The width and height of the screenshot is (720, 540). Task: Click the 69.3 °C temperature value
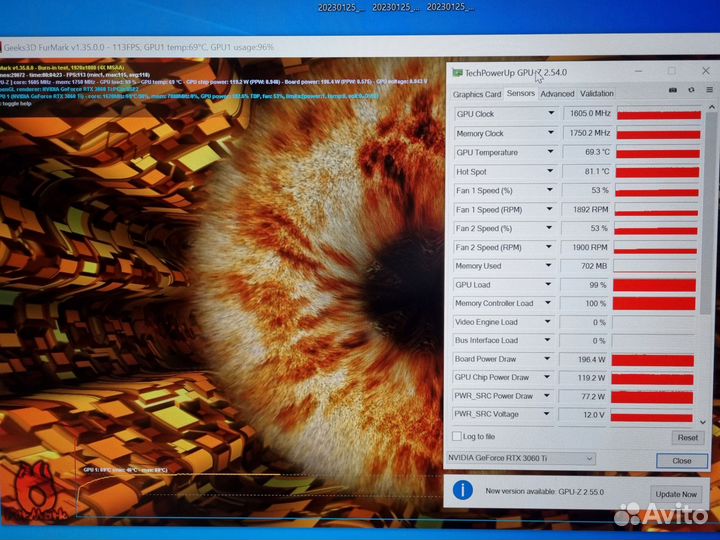click(x=597, y=152)
